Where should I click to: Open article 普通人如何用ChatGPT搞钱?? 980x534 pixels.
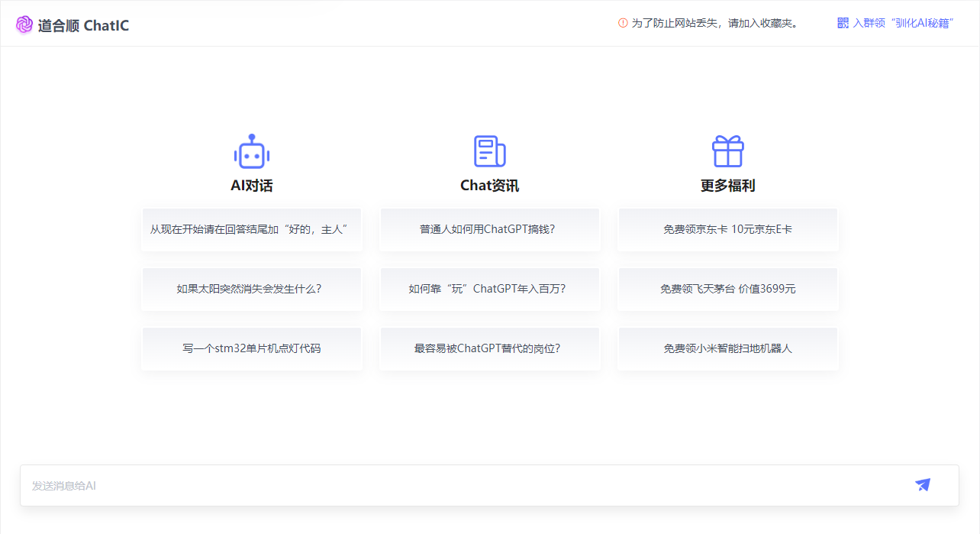coord(490,229)
